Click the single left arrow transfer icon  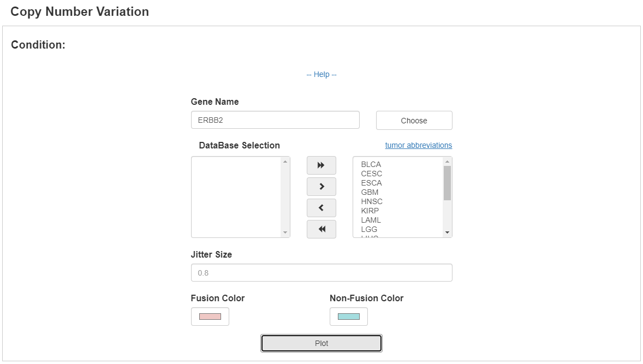[x=321, y=208]
